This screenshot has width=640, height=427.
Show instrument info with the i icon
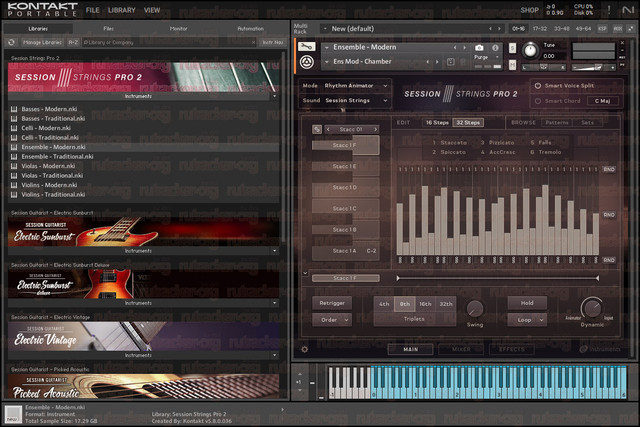click(x=495, y=48)
